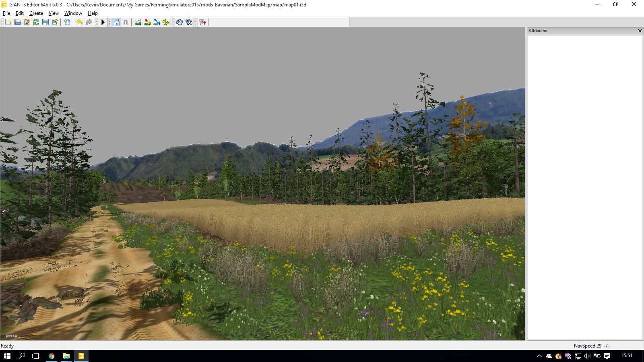Restore down the GIANTS Editor window
Screen dimensions: 644x362
pos(615,4)
